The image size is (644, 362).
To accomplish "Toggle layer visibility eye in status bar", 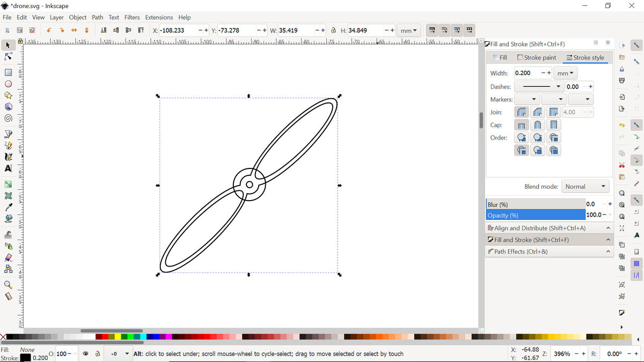I will [85, 354].
